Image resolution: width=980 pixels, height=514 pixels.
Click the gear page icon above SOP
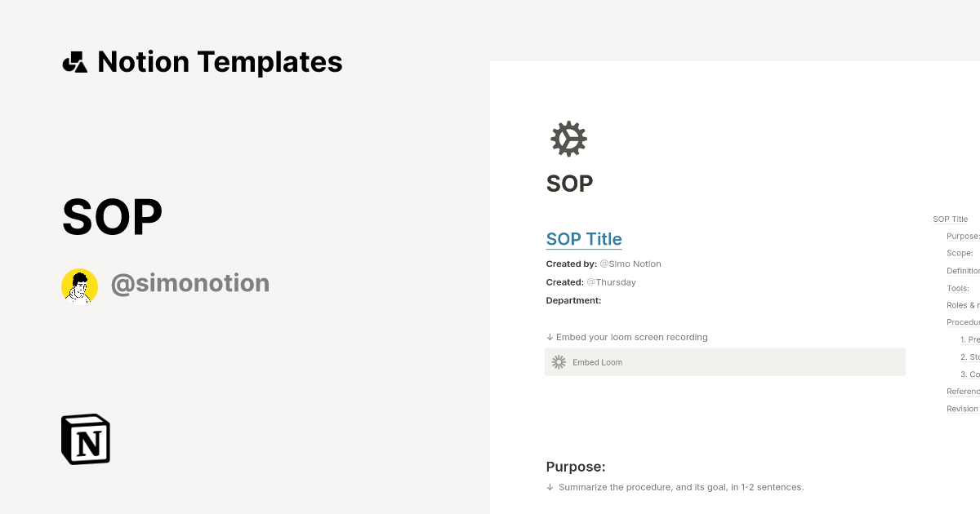coord(568,138)
